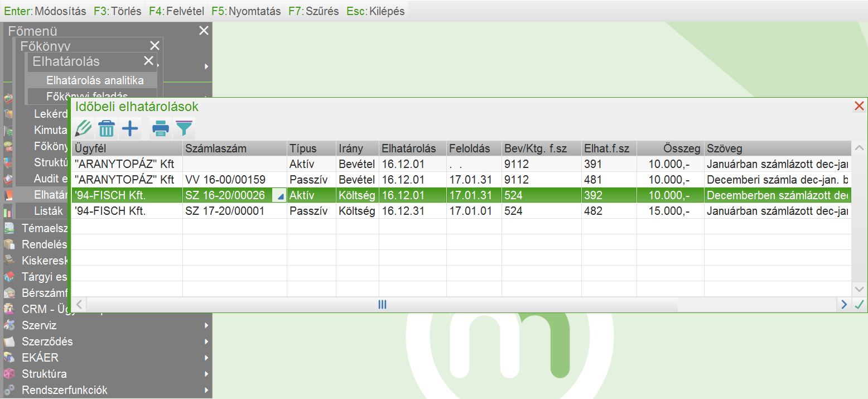Click the printer icon in toolbar

[161, 129]
